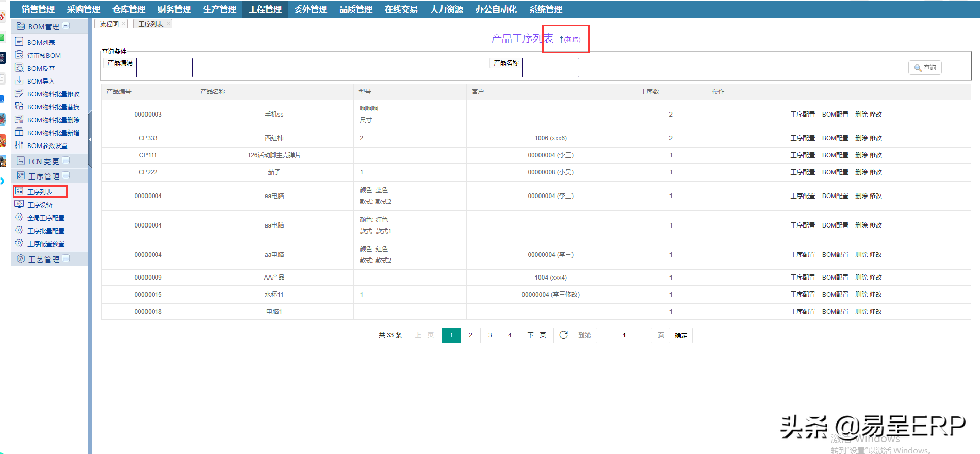Expand the 工艺管理 section
980x454 pixels.
pyautogui.click(x=66, y=258)
